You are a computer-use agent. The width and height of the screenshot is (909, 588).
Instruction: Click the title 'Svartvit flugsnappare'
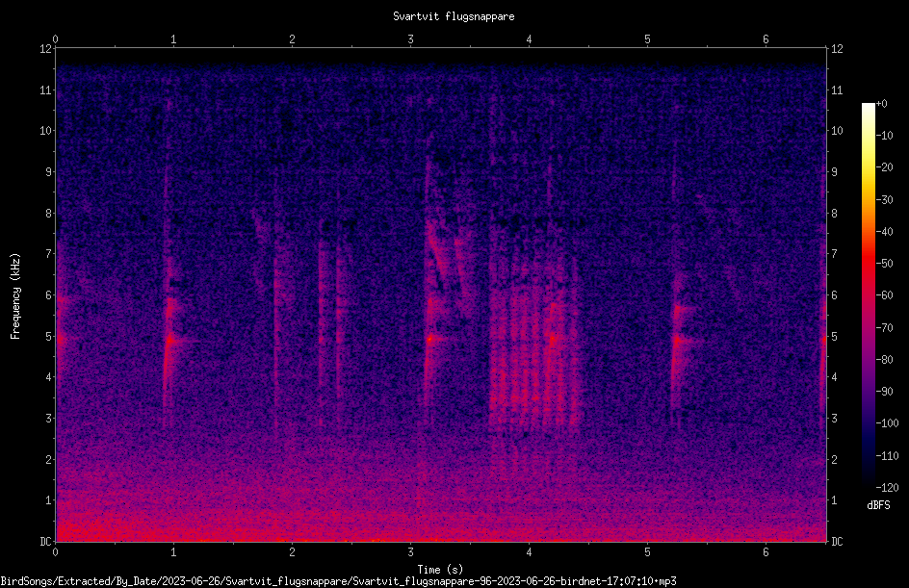point(454,16)
